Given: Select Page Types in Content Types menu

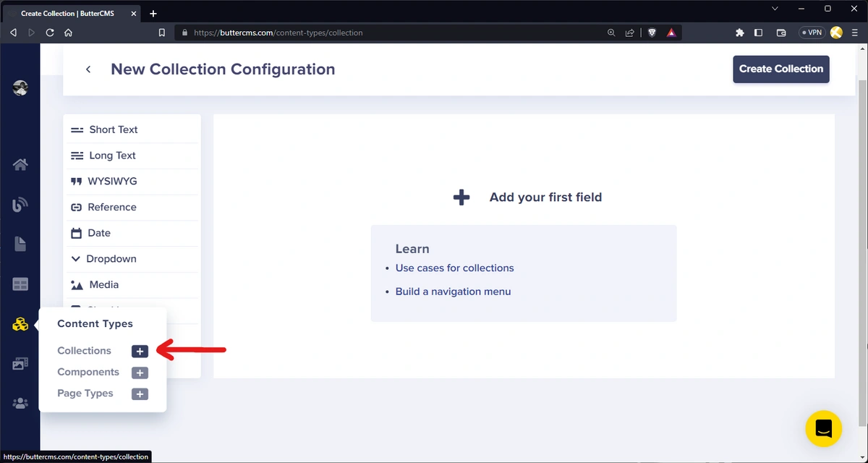Looking at the screenshot, I should [x=85, y=394].
